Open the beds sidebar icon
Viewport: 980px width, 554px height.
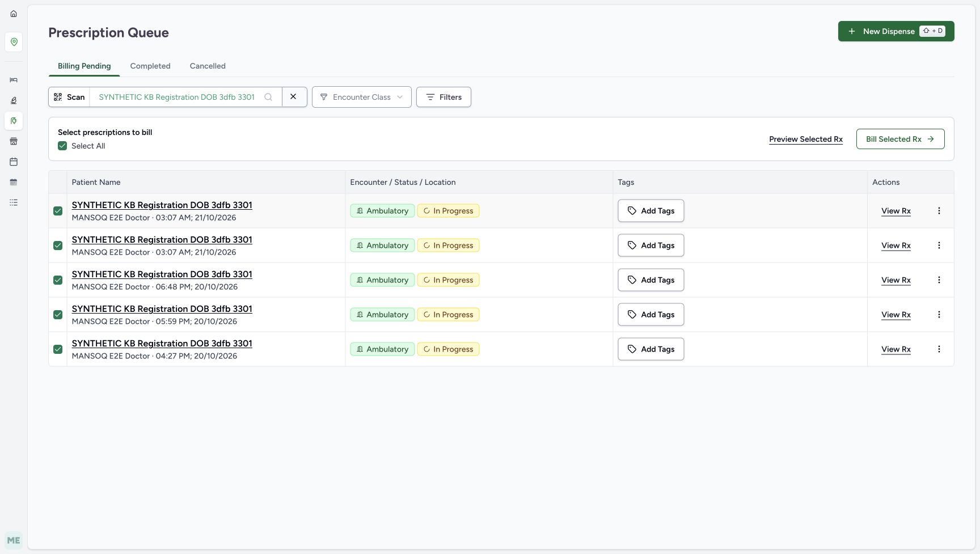coord(14,80)
